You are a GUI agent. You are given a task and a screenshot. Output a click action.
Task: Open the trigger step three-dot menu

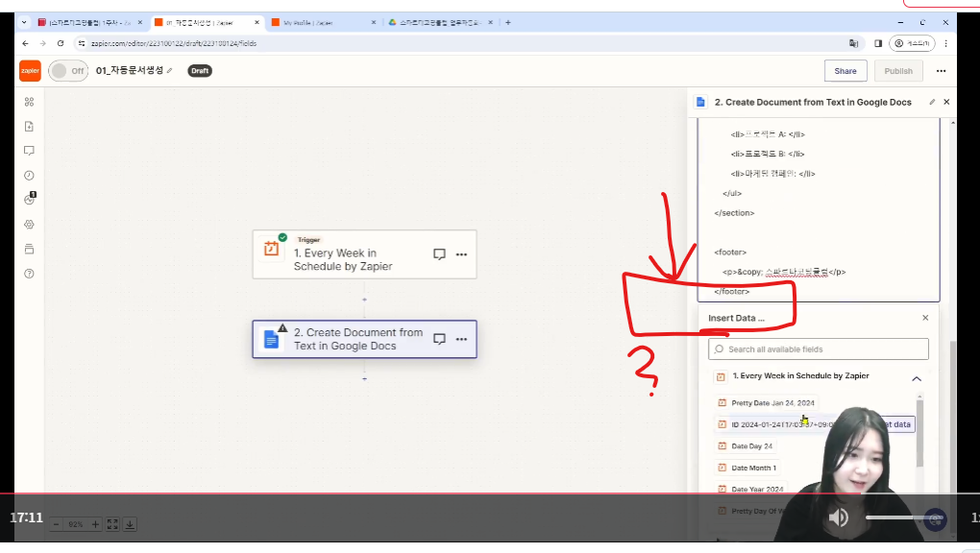461,254
